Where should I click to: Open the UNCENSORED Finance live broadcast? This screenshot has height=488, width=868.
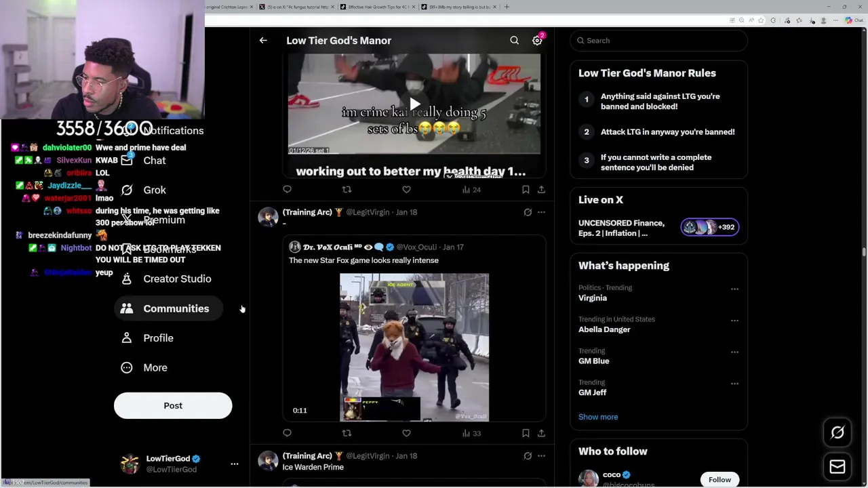[621, 228]
